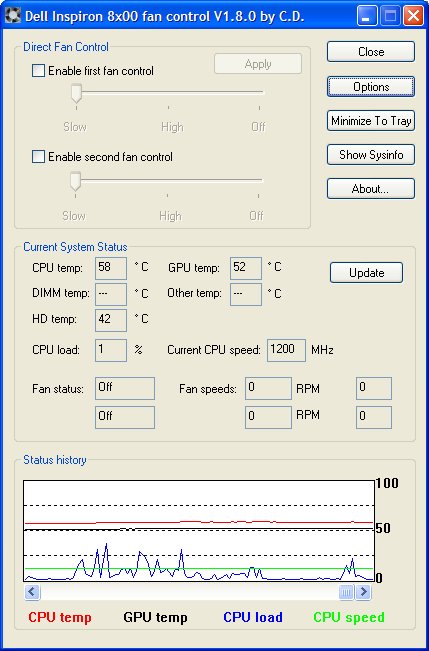Screen dimensions: 429x651
Task: Click the CPU temp red legend label
Action: coord(60,617)
